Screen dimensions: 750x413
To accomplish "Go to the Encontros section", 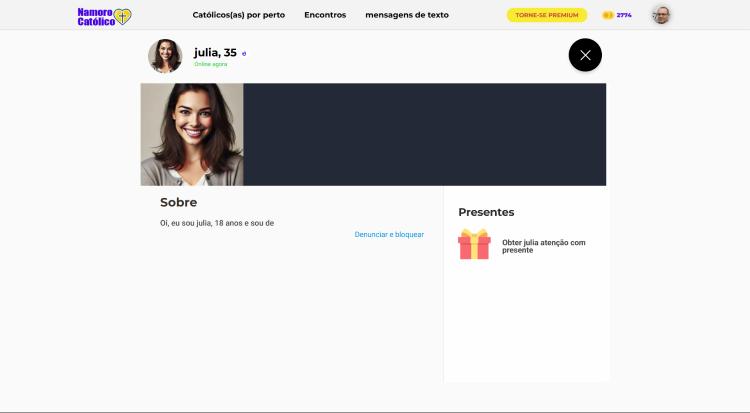I will [325, 15].
